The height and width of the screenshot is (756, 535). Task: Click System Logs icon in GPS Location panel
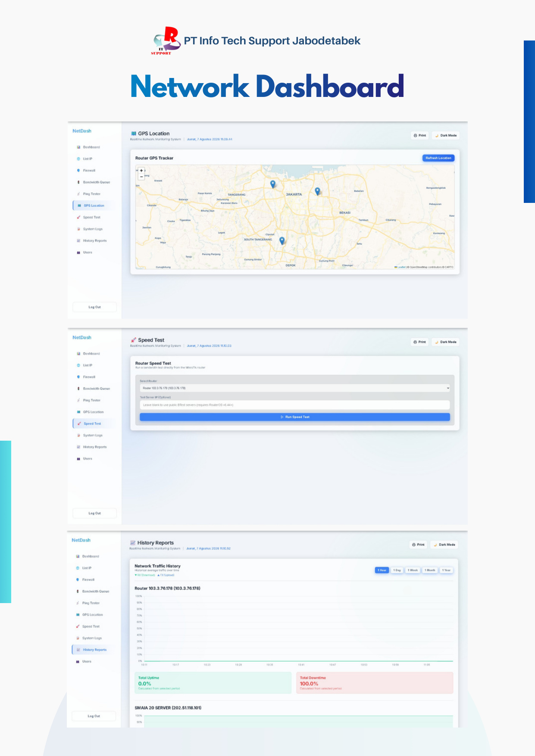pos(78,229)
